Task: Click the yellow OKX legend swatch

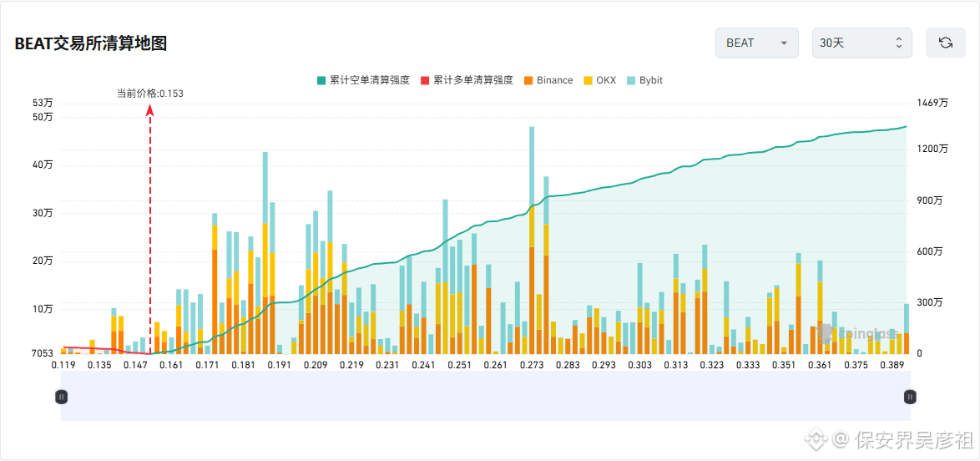Action: pyautogui.click(x=589, y=80)
